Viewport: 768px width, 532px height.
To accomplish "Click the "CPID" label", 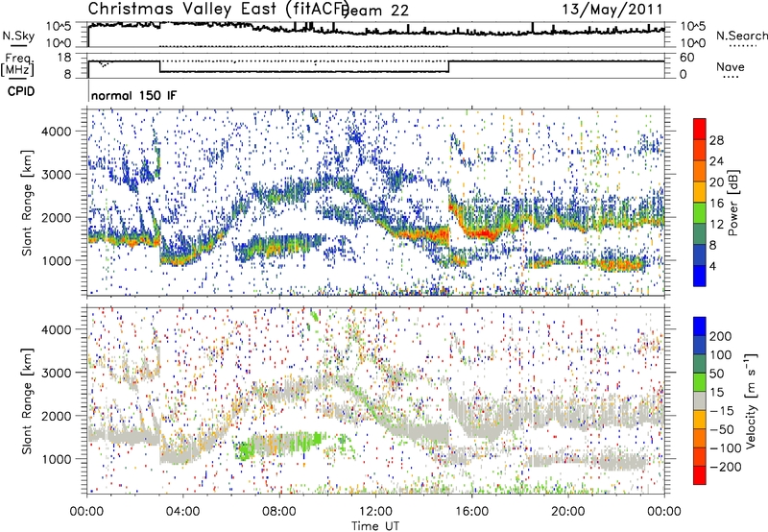I will click(21, 91).
